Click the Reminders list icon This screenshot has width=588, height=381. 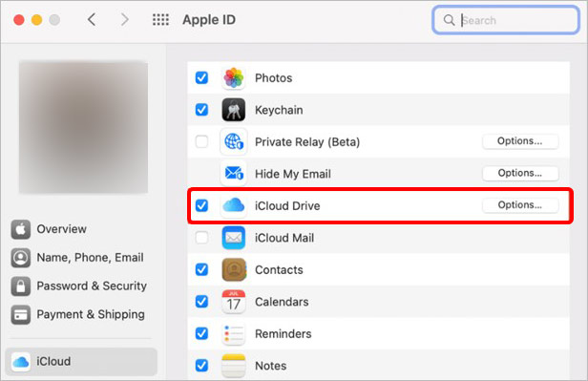233,333
